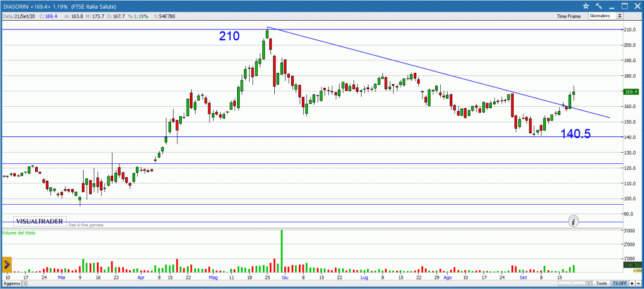Open the hammer tools icon in title bar
This screenshot has height=289, width=644.
[x=599, y=6]
